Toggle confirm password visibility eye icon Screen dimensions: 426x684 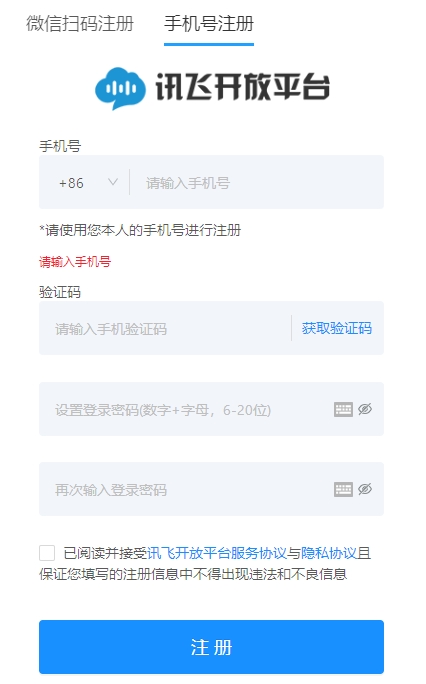coord(365,489)
